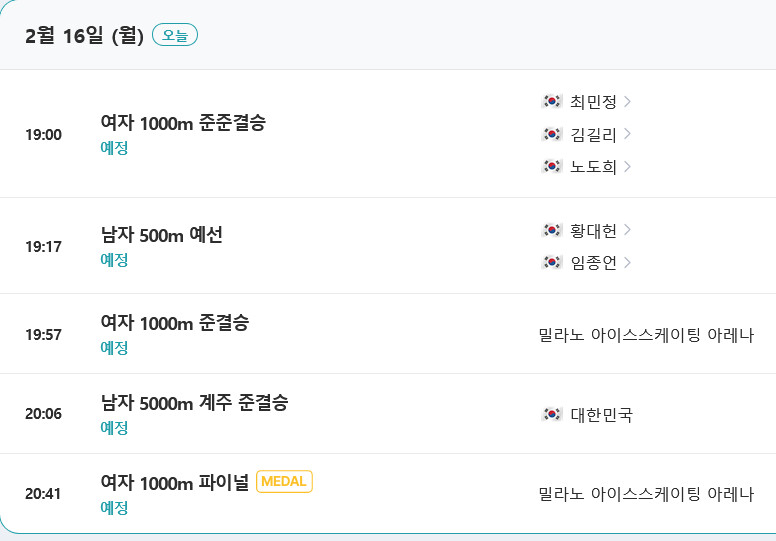Click the Korean flag beside 최민정
776x541 pixels.
551,101
